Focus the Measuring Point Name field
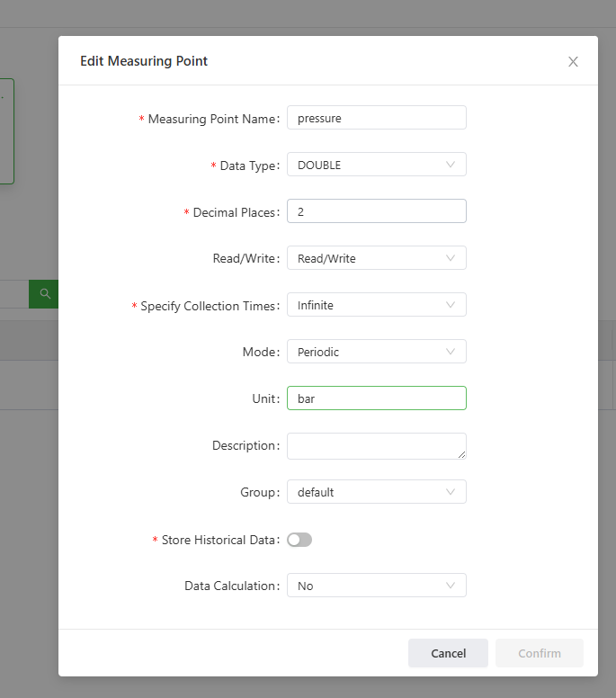Image resolution: width=616 pixels, height=698 pixels. 377,118
